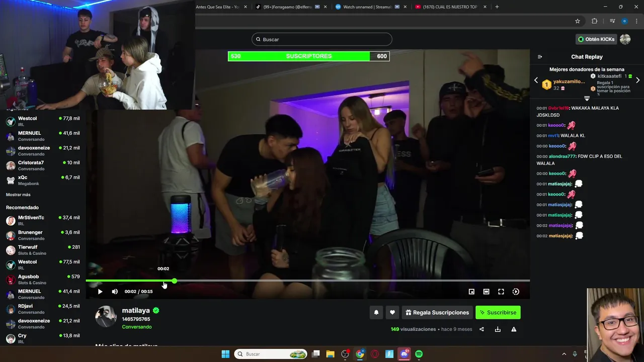Open the Opera browser taskbar icon

(x=375, y=354)
